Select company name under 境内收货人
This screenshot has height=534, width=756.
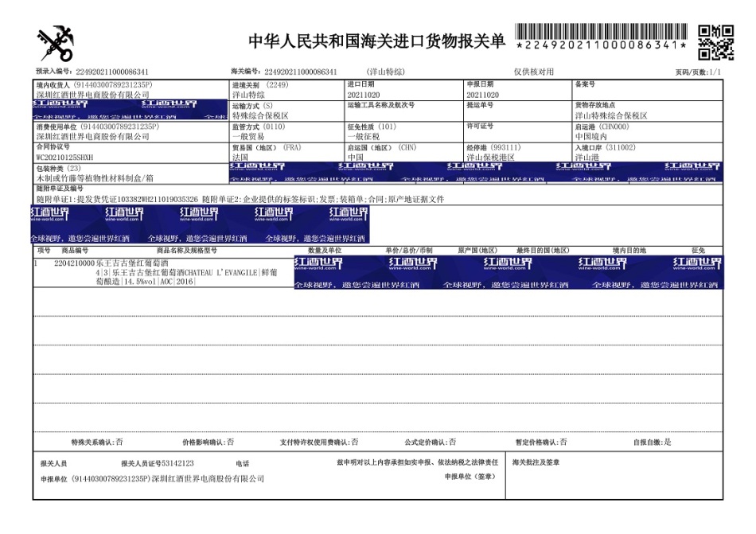93,95
